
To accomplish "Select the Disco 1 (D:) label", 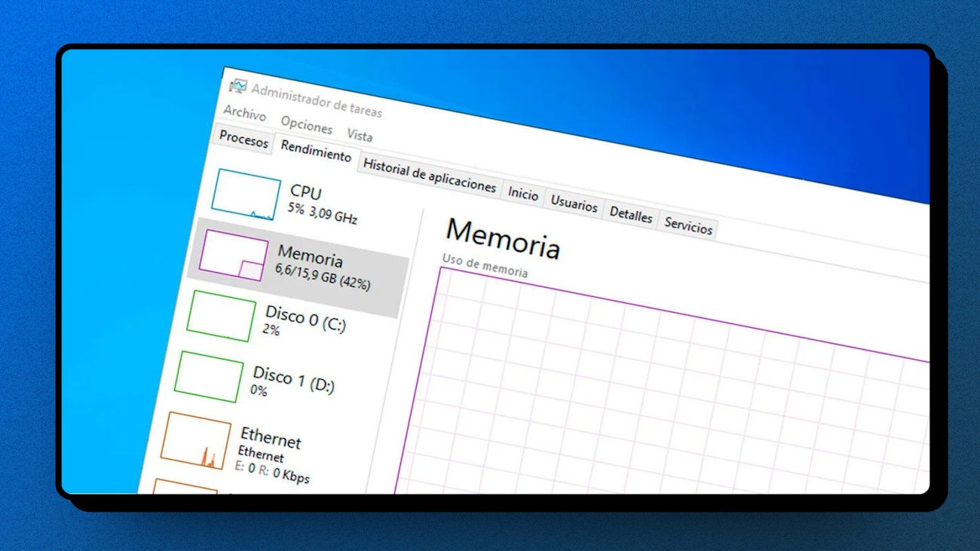I will coord(293,379).
